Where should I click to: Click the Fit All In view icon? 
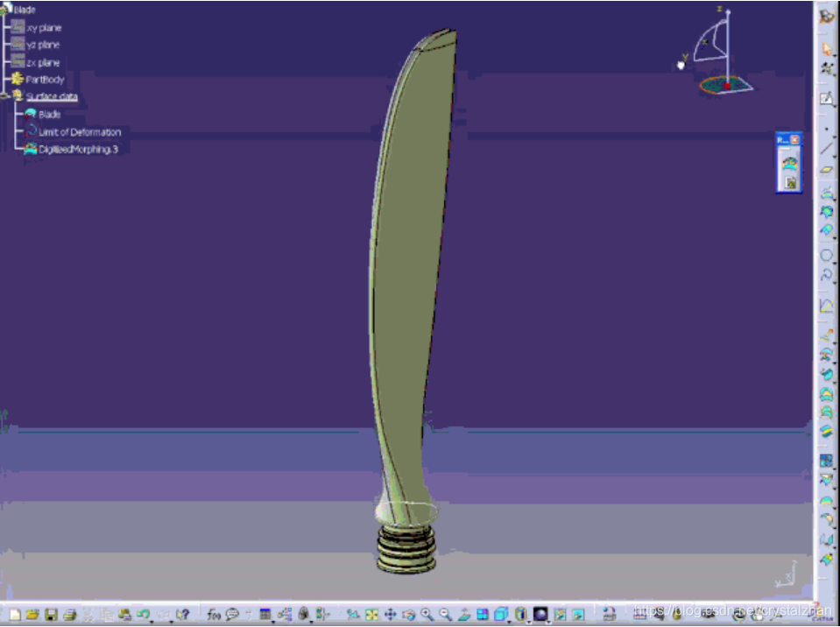coord(371,615)
